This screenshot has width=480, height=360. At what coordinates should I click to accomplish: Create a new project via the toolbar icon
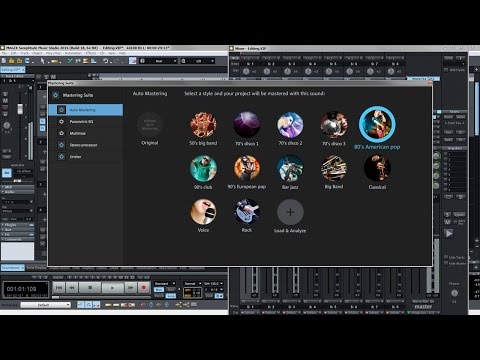pyautogui.click(x=4, y=61)
